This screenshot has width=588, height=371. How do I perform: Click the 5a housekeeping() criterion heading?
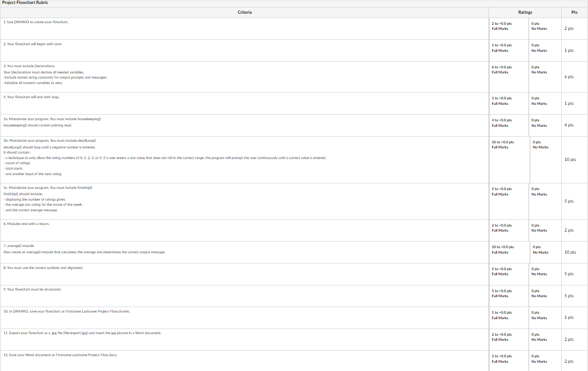(52, 119)
